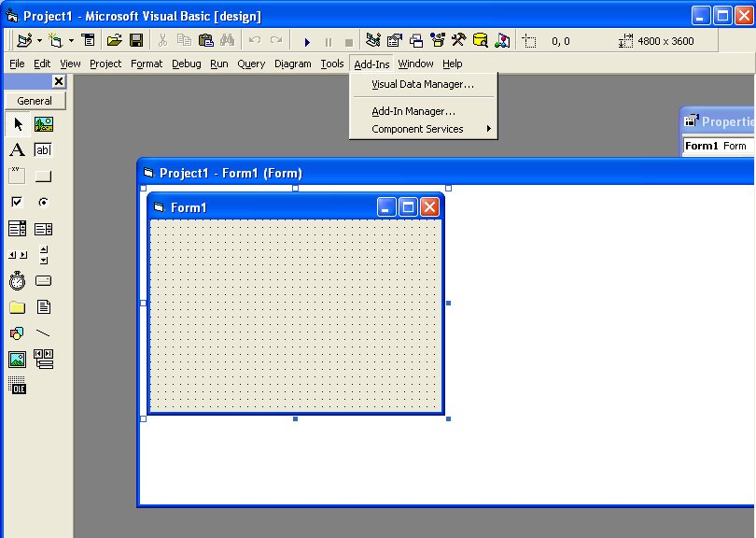Open the Project menu
This screenshot has height=538, width=756.
(x=105, y=64)
